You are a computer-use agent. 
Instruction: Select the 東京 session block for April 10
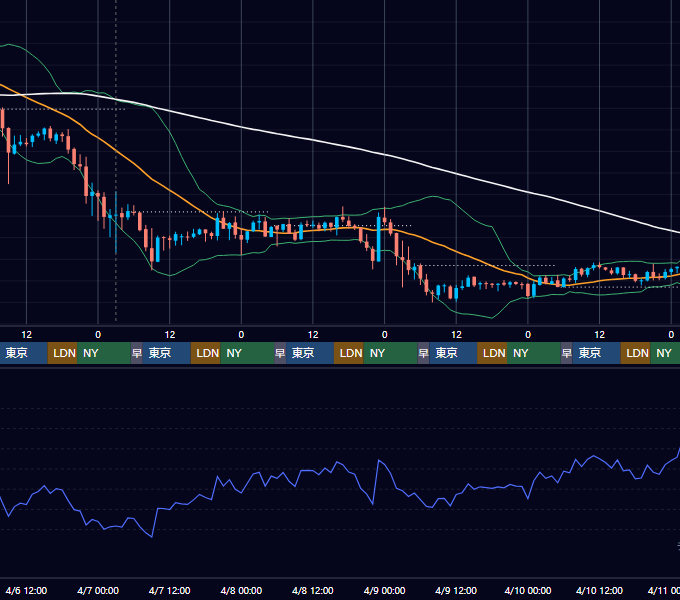pyautogui.click(x=596, y=353)
